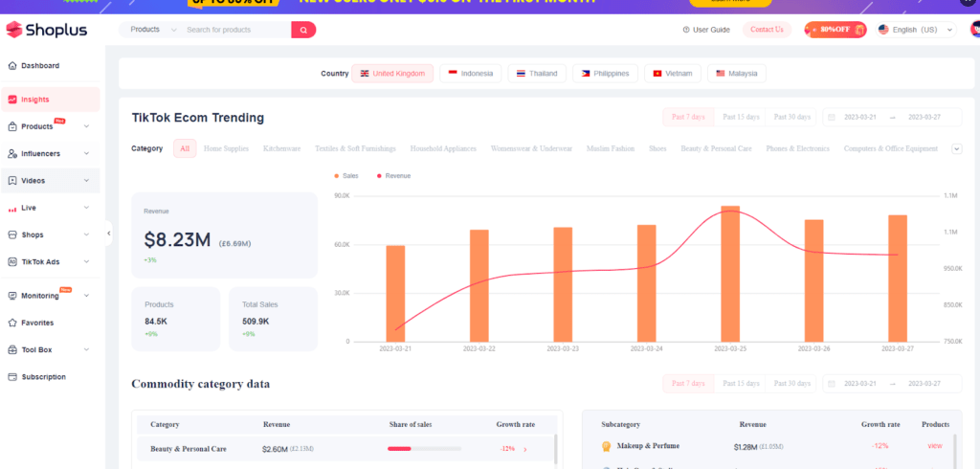980x469 pixels.
Task: Open the Dashboard sidebar icon
Action: point(11,66)
